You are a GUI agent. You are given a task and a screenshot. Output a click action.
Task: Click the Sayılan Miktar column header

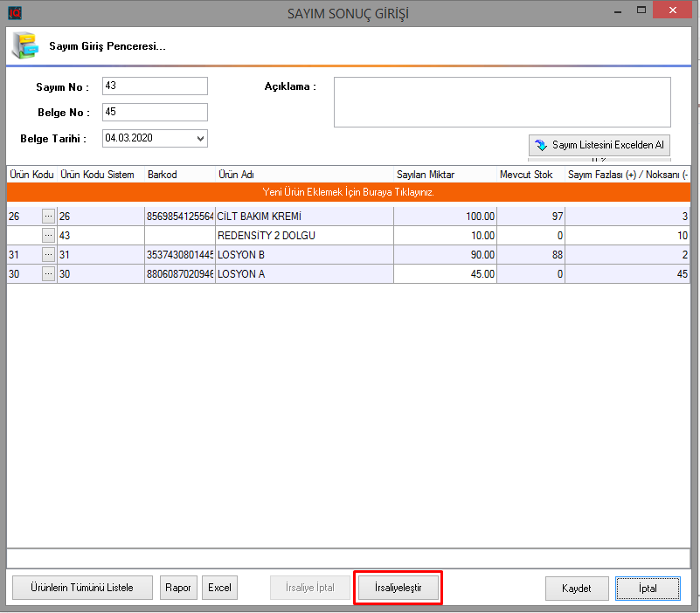[444, 175]
